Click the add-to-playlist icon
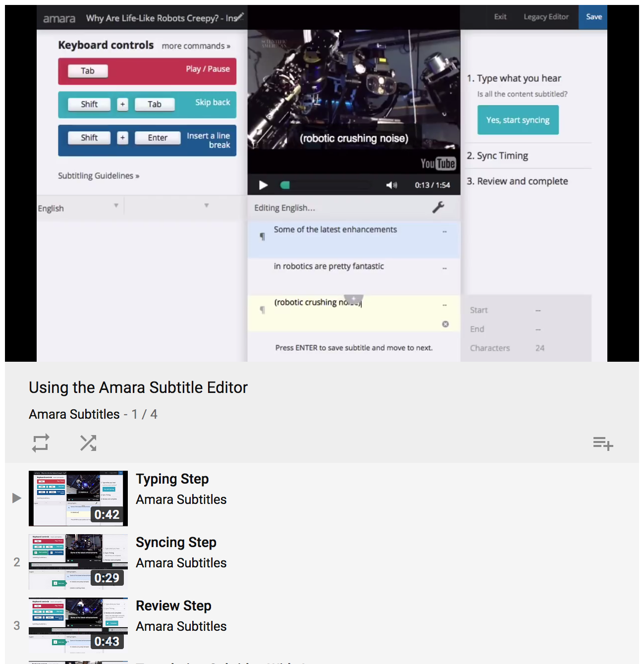 pos(603,443)
